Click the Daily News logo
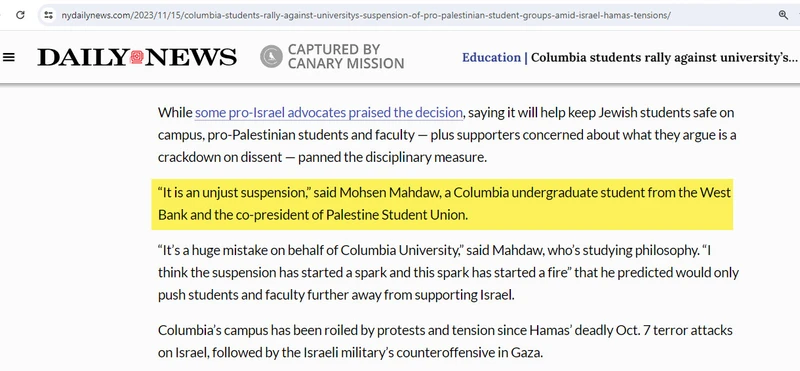 pyautogui.click(x=137, y=57)
